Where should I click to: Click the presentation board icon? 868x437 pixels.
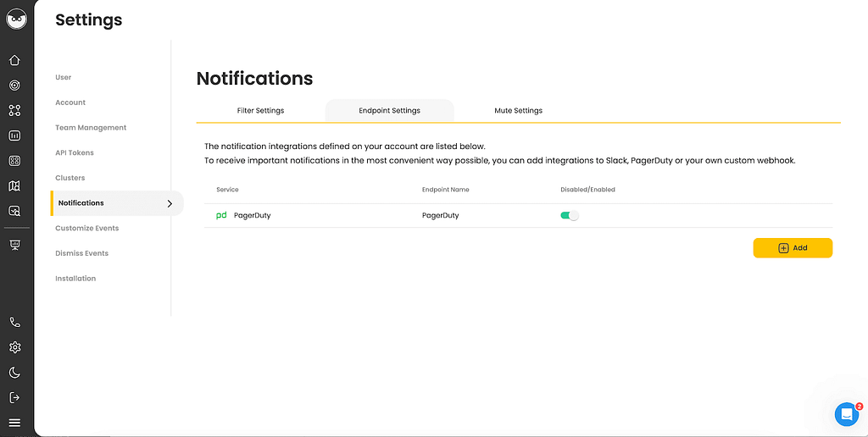click(15, 245)
